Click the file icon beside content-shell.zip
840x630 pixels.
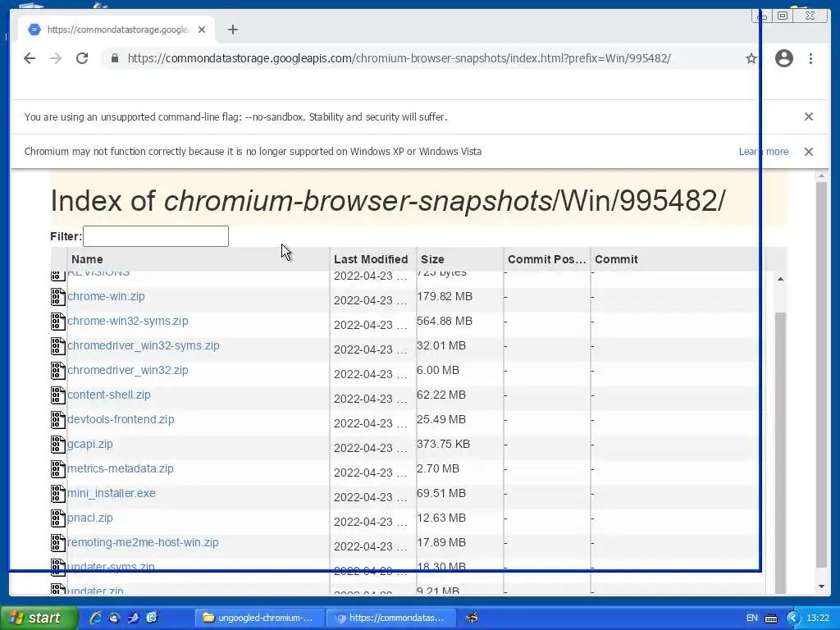click(58, 395)
